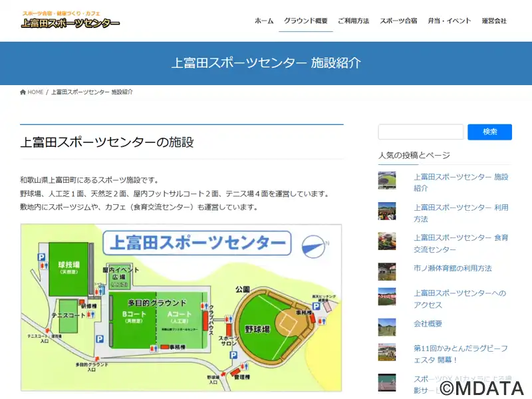532x399 pixels.
Task: Click the restroom icon beside 球技場 parking
Action: pos(44,265)
